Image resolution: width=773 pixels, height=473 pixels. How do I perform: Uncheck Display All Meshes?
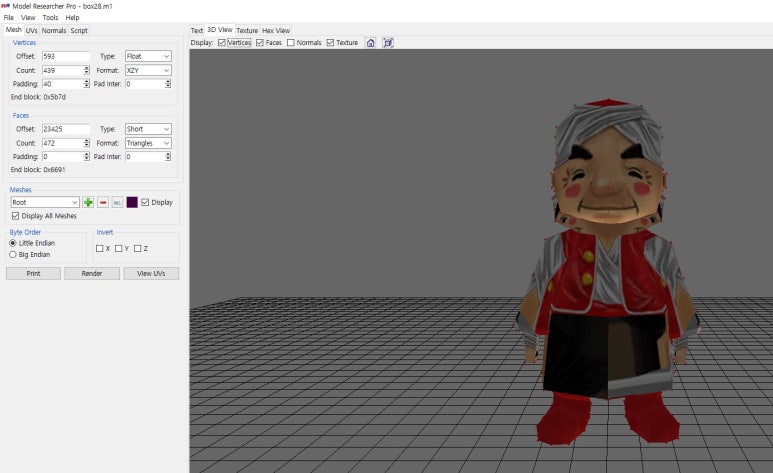(15, 216)
